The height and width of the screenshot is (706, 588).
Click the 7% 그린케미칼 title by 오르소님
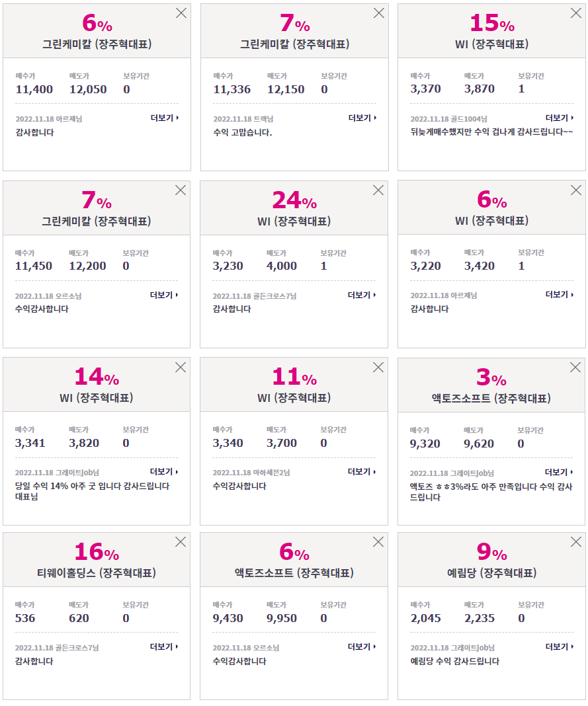pos(97,221)
